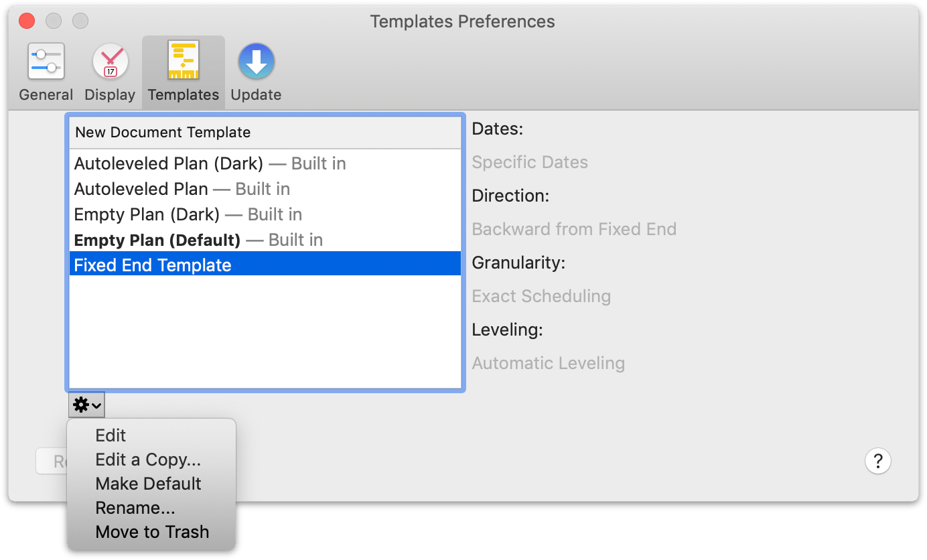Choose Rename... from the gear menu

(x=151, y=508)
